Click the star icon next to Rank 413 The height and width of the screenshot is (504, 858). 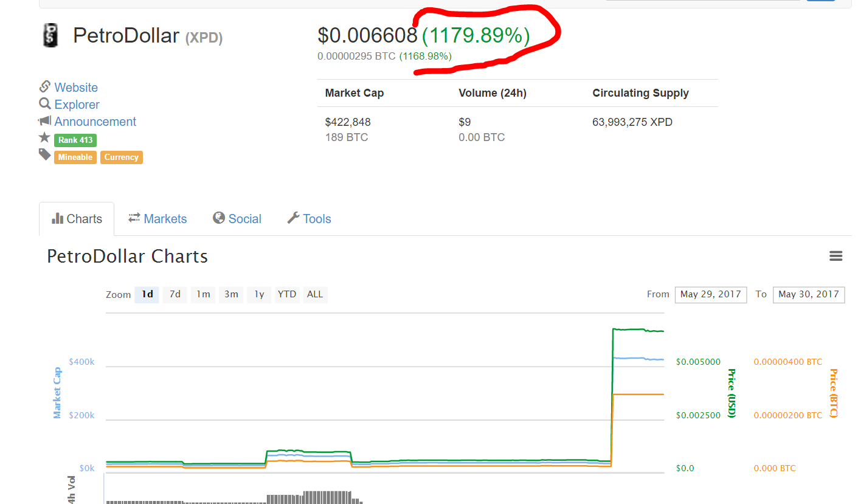[44, 138]
